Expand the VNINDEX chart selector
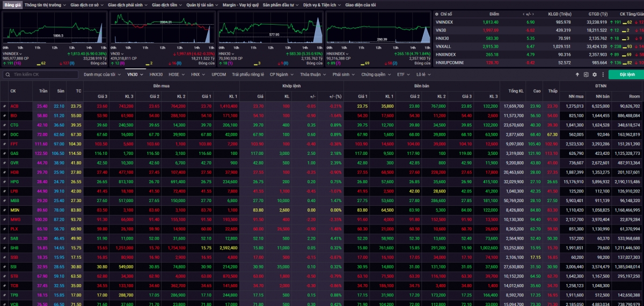 point(21,54)
